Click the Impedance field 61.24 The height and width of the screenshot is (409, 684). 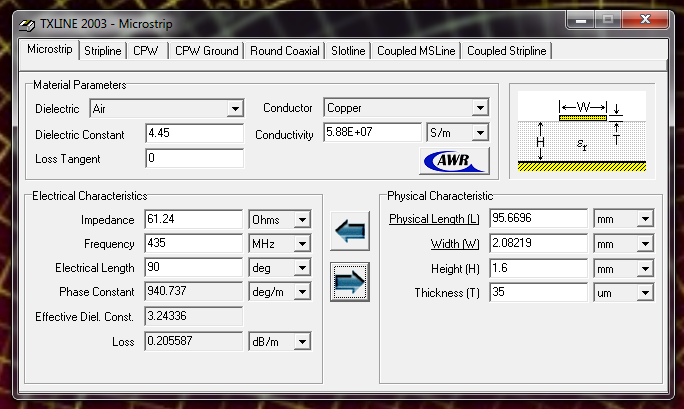[193, 219]
